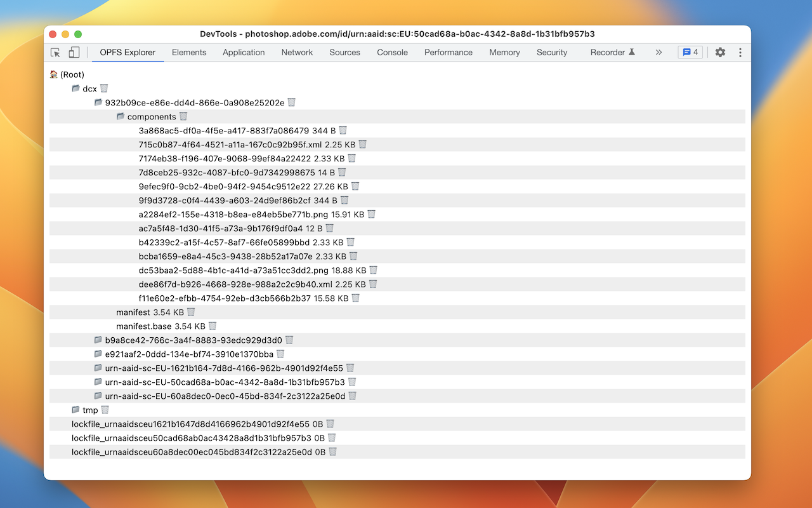Show more tabs with the double chevron
The image size is (812, 508).
click(x=658, y=53)
